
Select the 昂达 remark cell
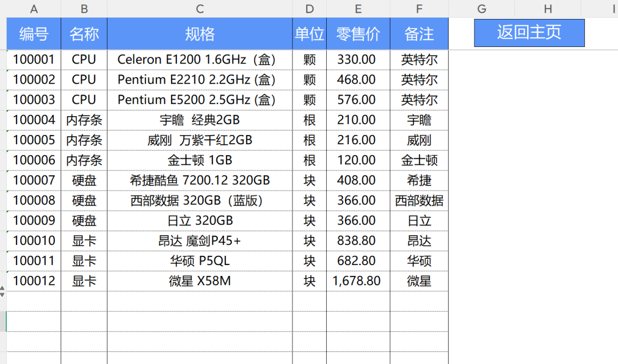click(x=419, y=241)
